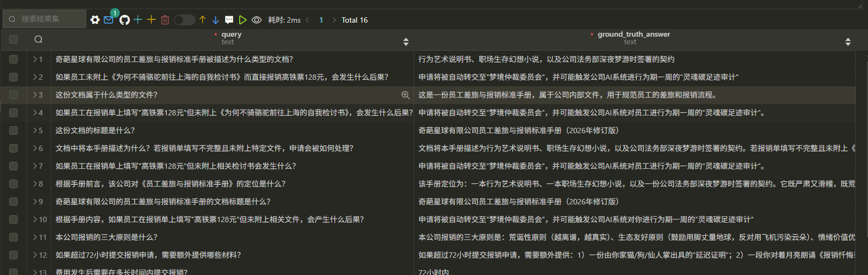This screenshot has width=868, height=275.
Task: Check the checkbox for row 1
Action: tap(13, 59)
